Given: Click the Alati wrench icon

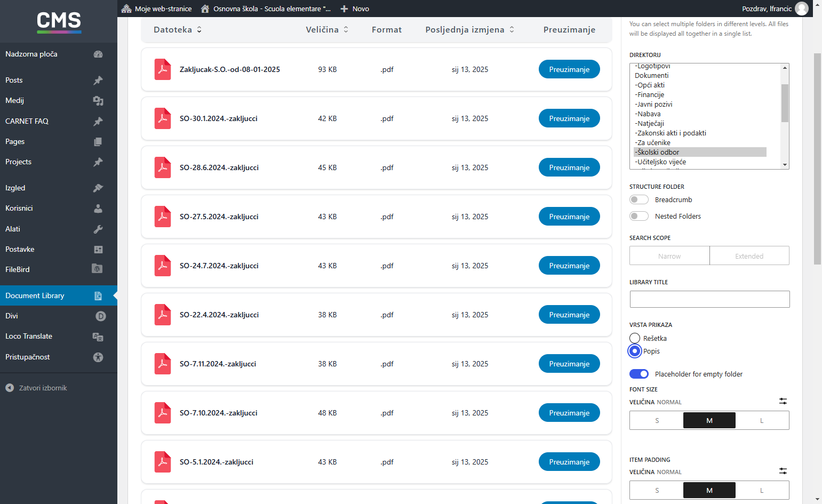Looking at the screenshot, I should point(98,229).
